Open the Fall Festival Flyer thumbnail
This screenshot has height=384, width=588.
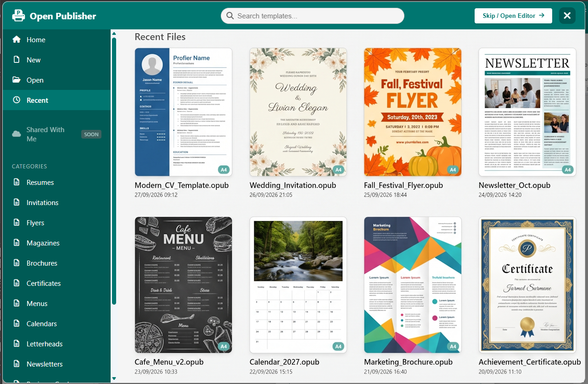tap(413, 112)
